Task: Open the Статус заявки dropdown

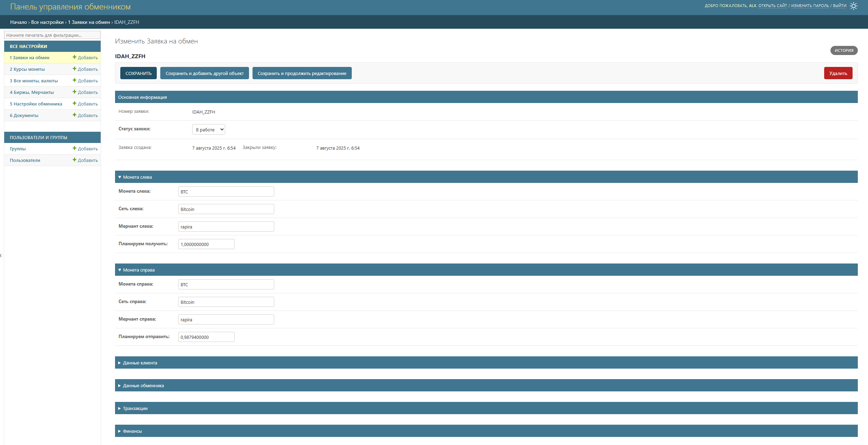Action: click(x=208, y=130)
